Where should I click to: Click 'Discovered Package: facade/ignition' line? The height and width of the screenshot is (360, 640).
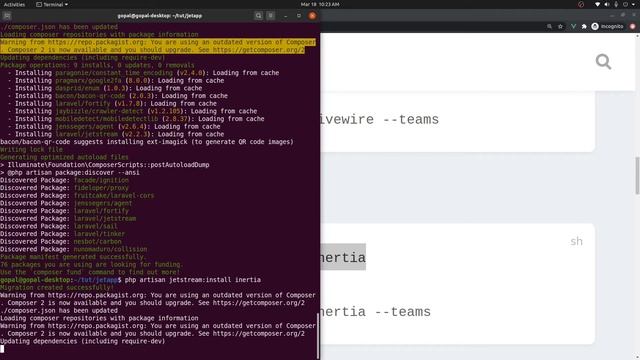click(x=64, y=180)
